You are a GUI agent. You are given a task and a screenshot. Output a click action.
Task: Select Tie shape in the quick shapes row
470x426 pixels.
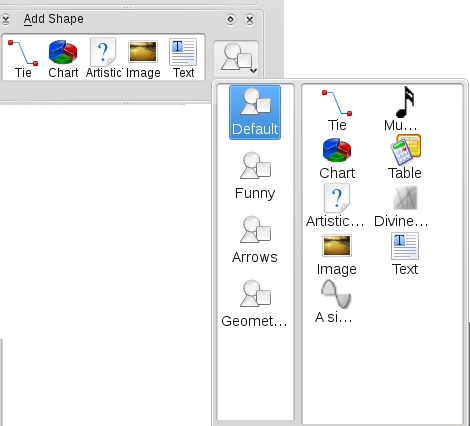pos(23,59)
